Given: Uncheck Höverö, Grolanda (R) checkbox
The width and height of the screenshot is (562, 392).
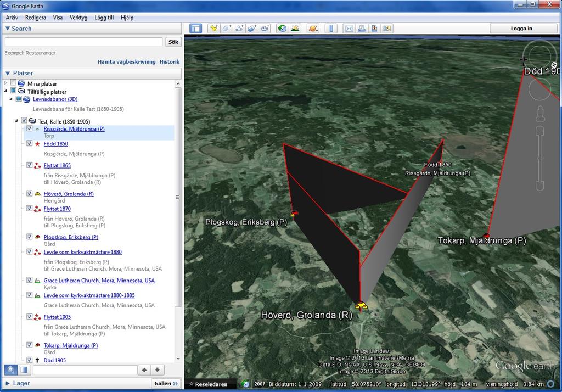Looking at the screenshot, I should coord(30,193).
